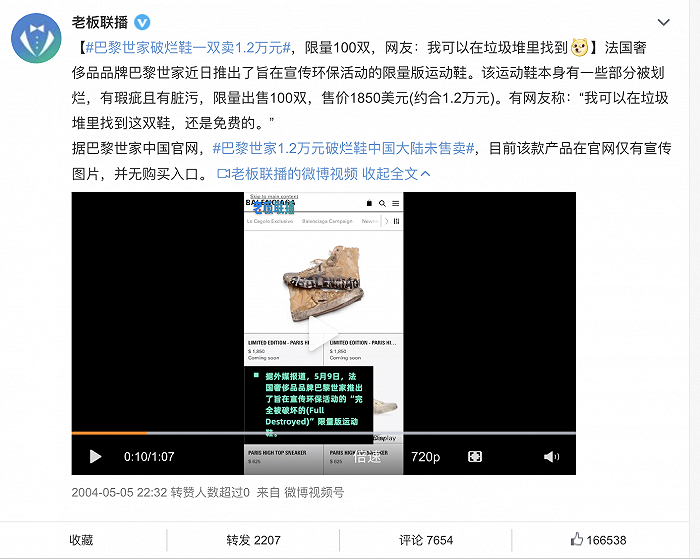Toggle fullscreen mode on the video

pos(475,456)
